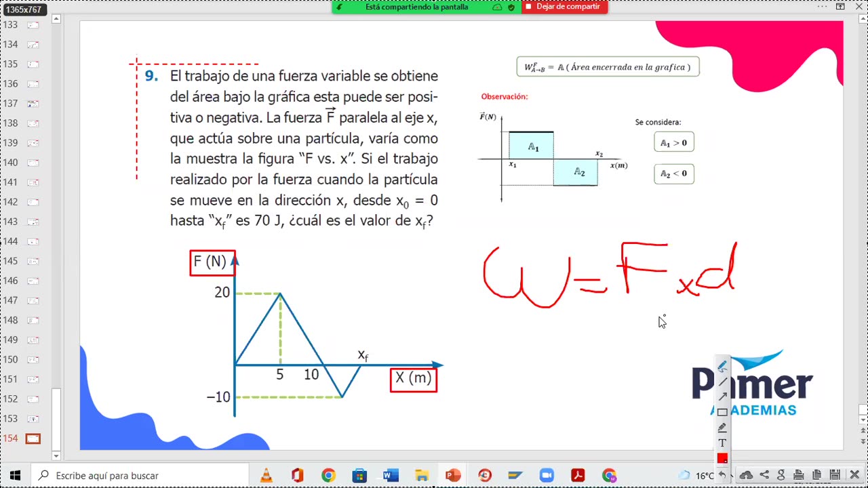Viewport: 868px width, 488px height.
Task: Click slide panel scrollbar down arrow
Action: coord(57,455)
